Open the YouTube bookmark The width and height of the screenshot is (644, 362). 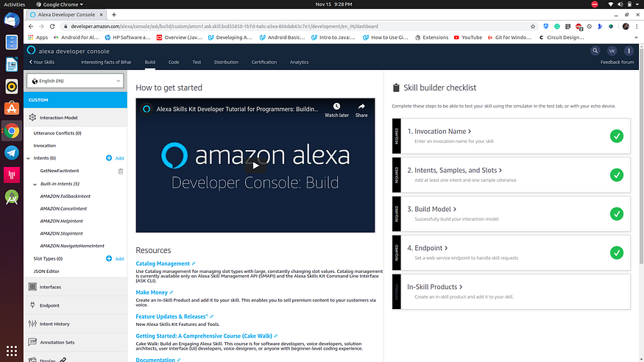pos(468,38)
